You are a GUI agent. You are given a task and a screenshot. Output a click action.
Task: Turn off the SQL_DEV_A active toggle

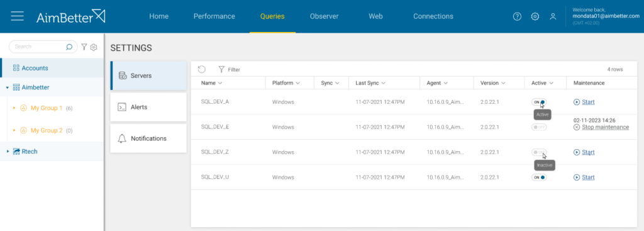539,102
